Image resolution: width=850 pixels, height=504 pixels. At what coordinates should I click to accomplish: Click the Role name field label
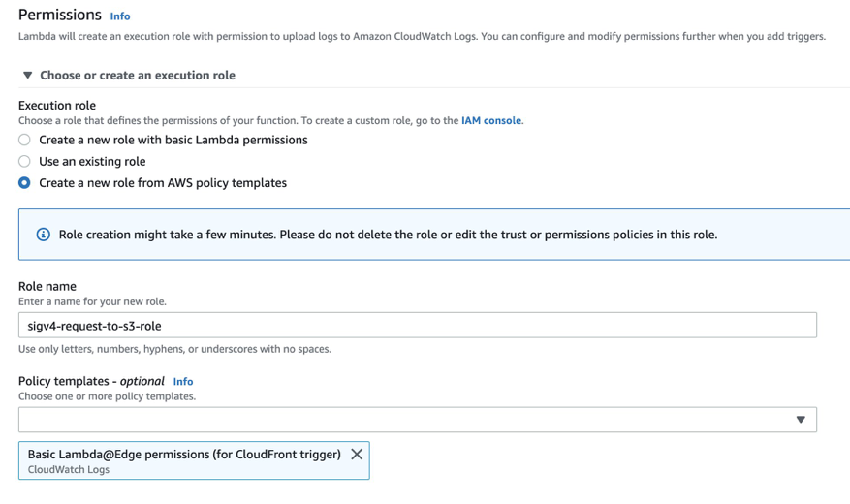coord(47,287)
